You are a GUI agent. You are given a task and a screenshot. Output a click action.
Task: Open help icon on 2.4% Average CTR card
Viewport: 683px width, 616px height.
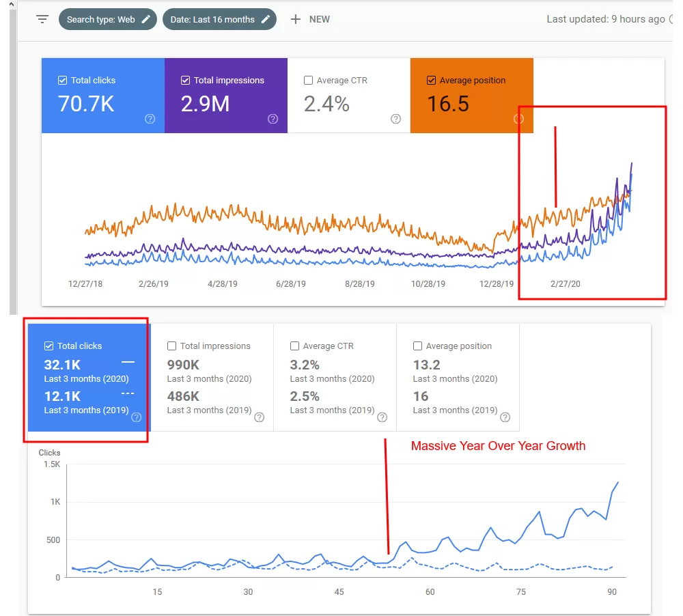pyautogui.click(x=395, y=119)
